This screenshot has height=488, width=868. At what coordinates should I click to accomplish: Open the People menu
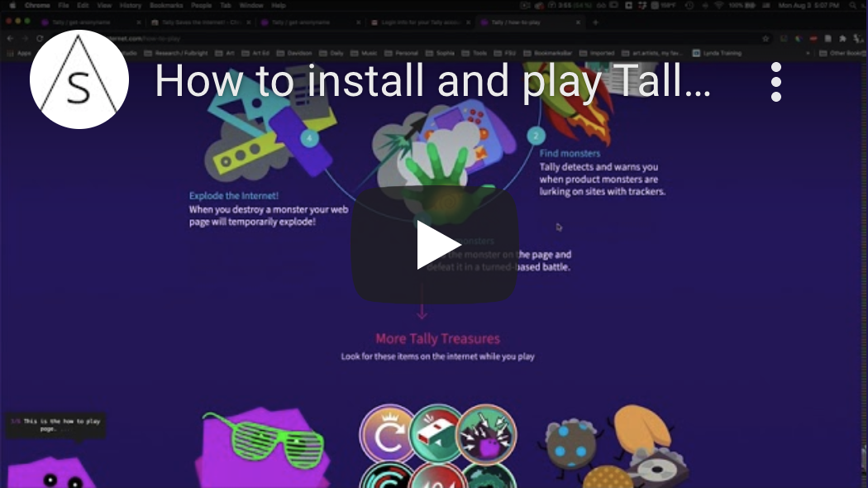pyautogui.click(x=202, y=6)
